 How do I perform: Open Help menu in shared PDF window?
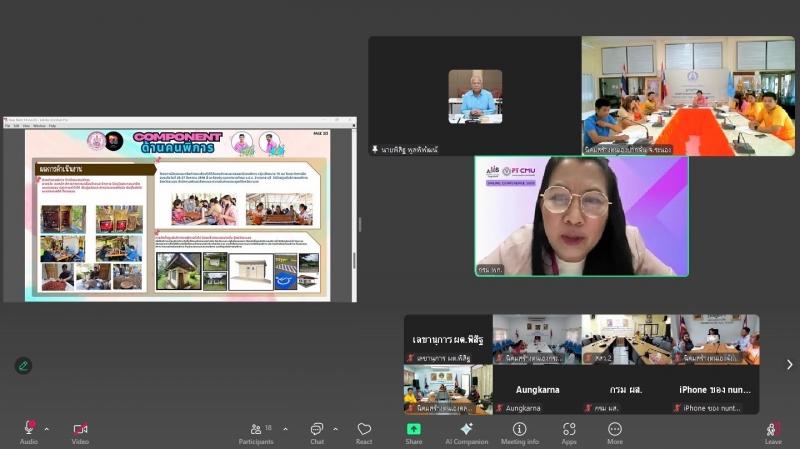point(52,126)
